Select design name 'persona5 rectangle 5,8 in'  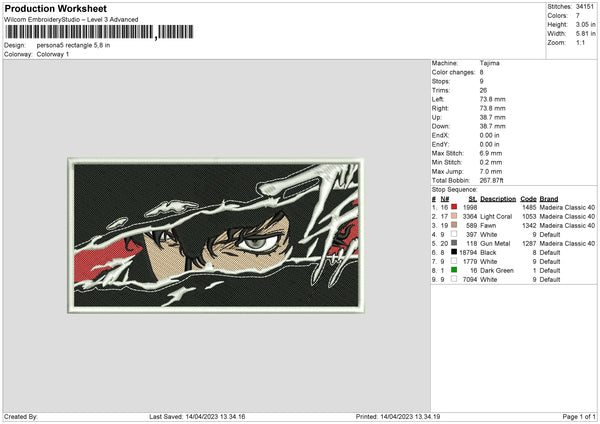[x=73, y=45]
